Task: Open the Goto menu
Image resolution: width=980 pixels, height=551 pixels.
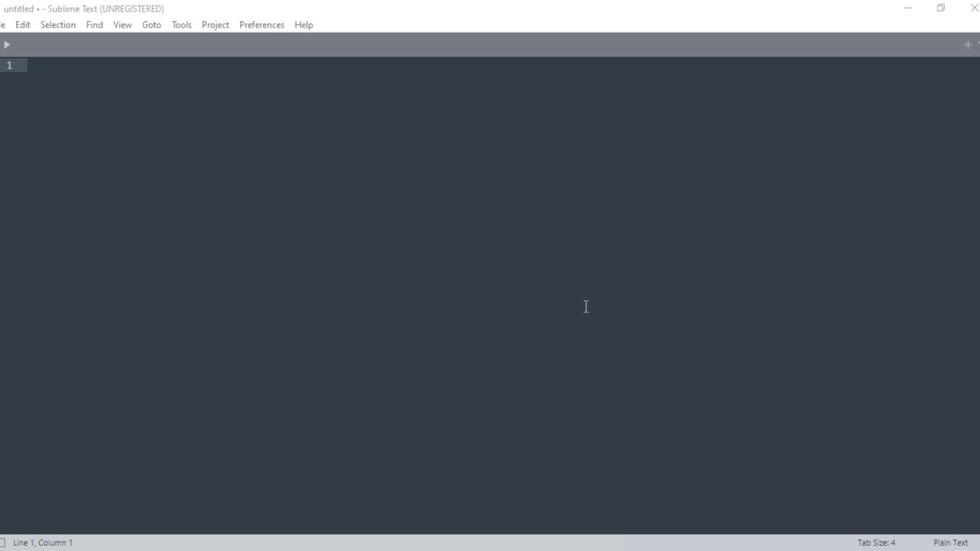Action: pos(152,25)
